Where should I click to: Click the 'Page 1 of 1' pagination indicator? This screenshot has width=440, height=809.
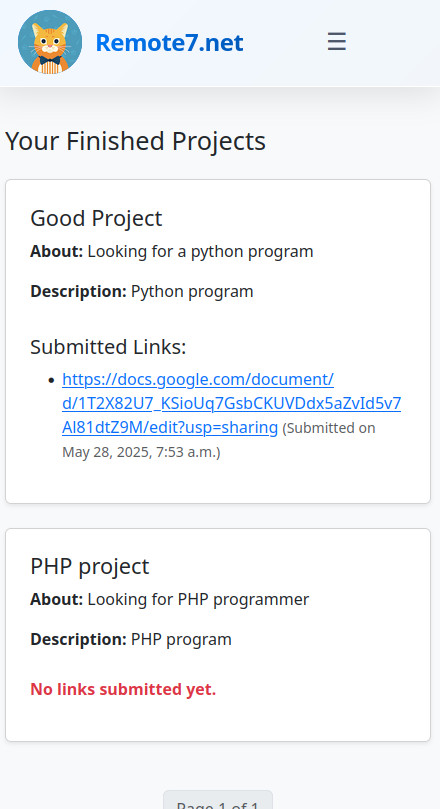(x=218, y=801)
